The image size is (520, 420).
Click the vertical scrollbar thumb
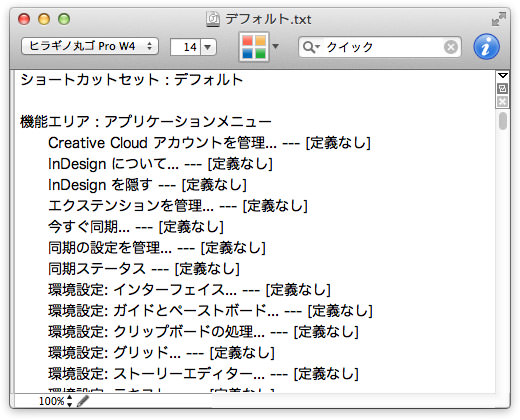point(503,120)
